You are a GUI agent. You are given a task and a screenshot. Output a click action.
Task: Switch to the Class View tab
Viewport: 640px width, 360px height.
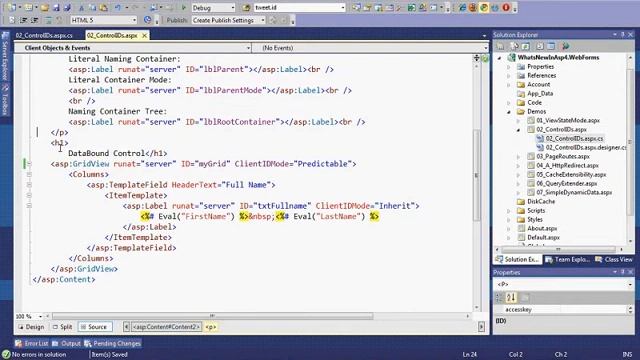coord(613,260)
